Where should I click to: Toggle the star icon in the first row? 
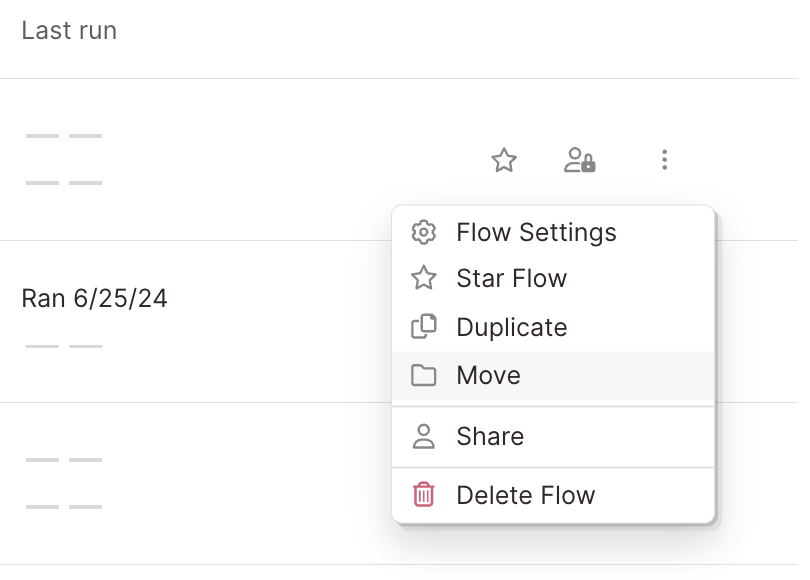click(x=504, y=160)
